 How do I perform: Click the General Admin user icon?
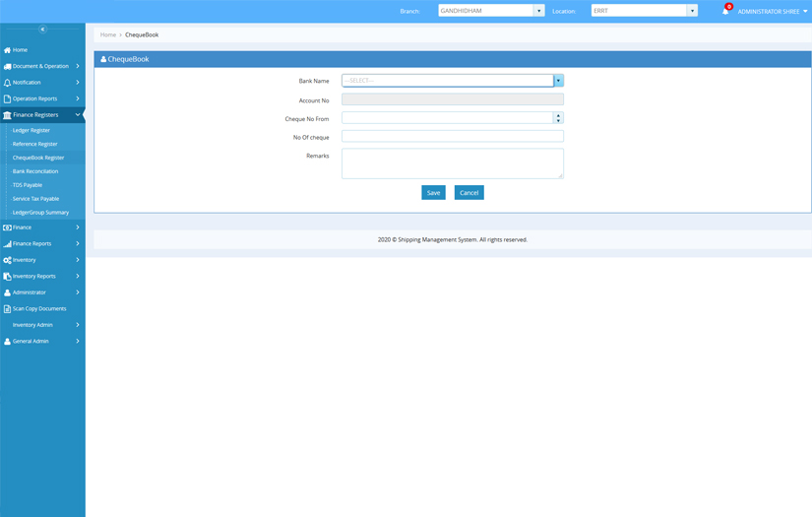pyautogui.click(x=7, y=342)
